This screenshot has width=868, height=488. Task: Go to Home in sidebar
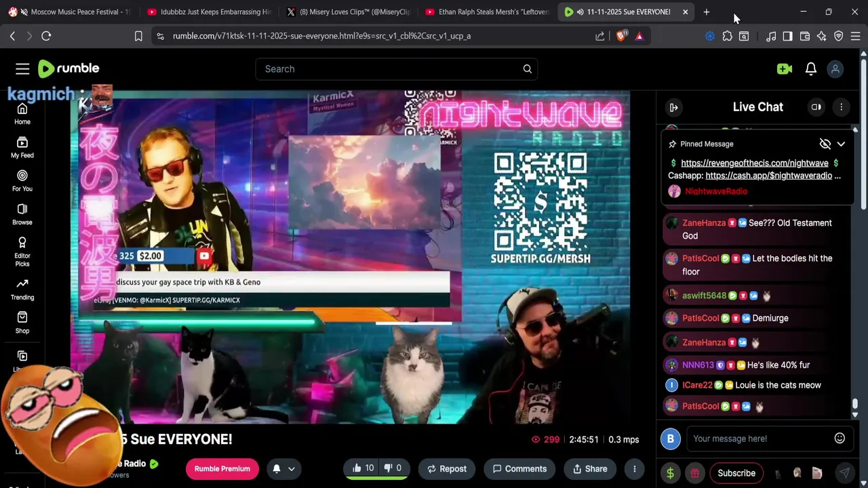point(22,114)
